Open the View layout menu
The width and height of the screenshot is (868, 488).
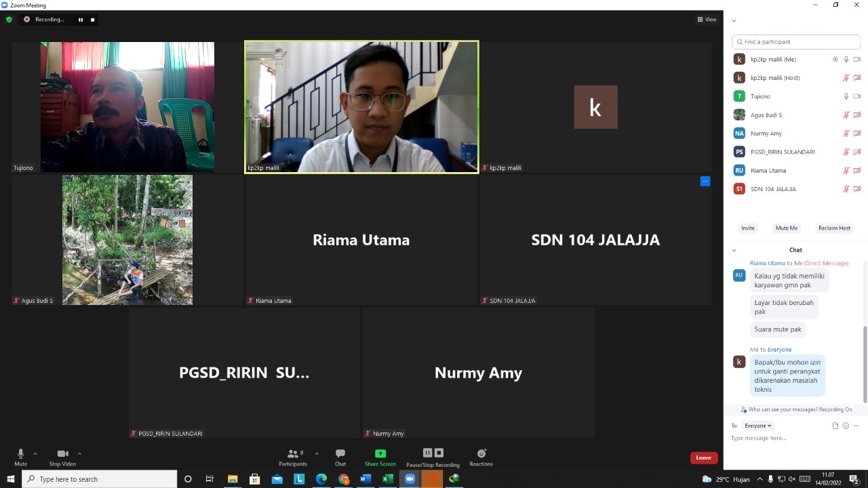(707, 20)
